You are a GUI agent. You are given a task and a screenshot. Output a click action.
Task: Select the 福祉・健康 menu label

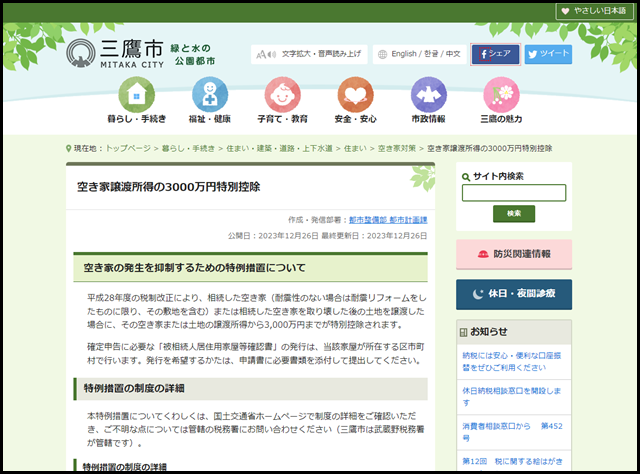(210, 119)
